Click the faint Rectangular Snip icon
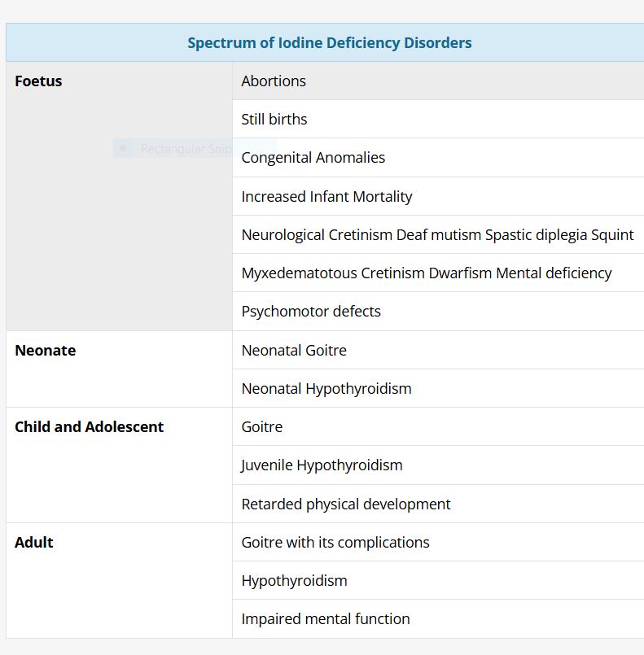644x655 pixels. pos(123,148)
